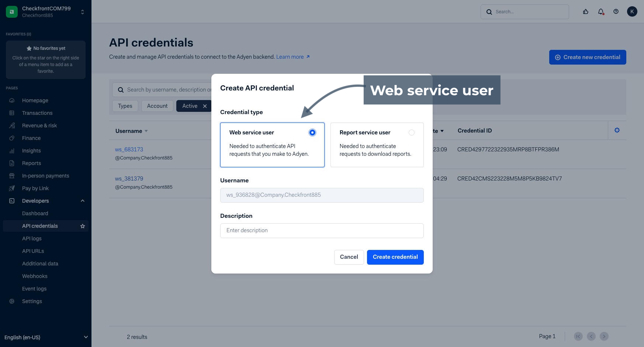This screenshot has height=347, width=644.
Task: Follow the Learn more link
Action: pos(293,57)
